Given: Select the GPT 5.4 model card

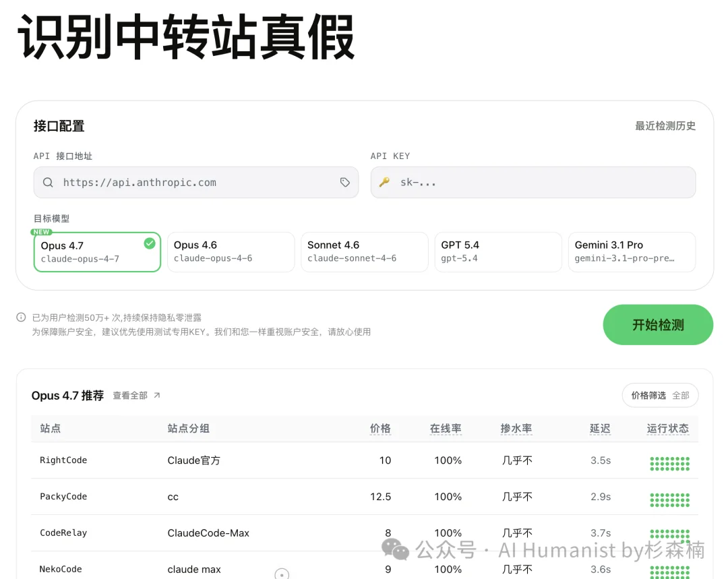Looking at the screenshot, I should click(498, 251).
